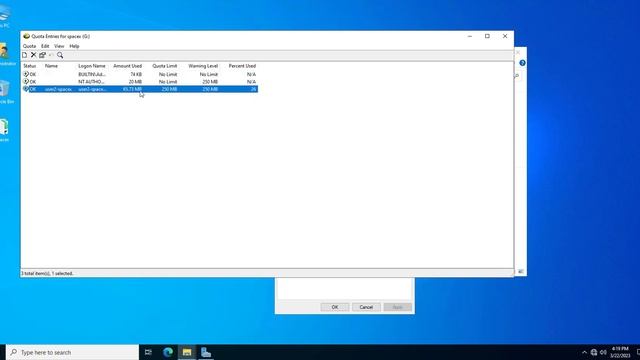Click the Delete quota entry toolbar icon
Image resolution: width=640 pixels, height=360 pixels.
[33, 55]
